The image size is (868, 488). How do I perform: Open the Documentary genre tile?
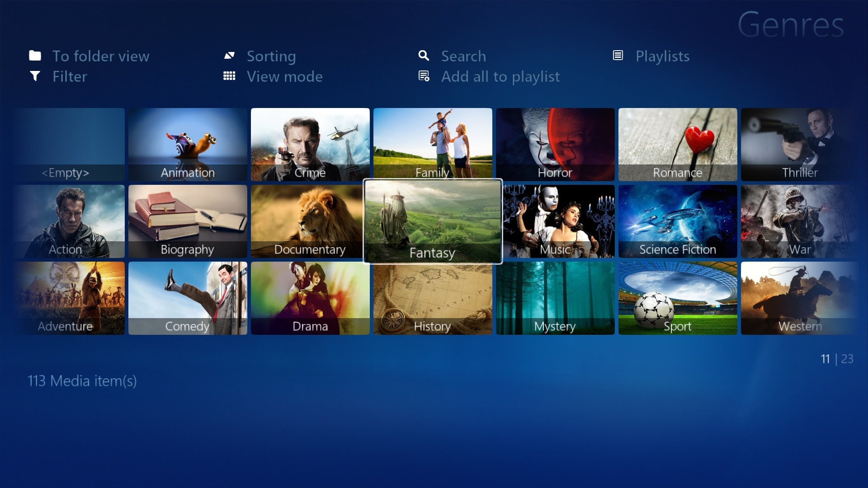pos(307,221)
